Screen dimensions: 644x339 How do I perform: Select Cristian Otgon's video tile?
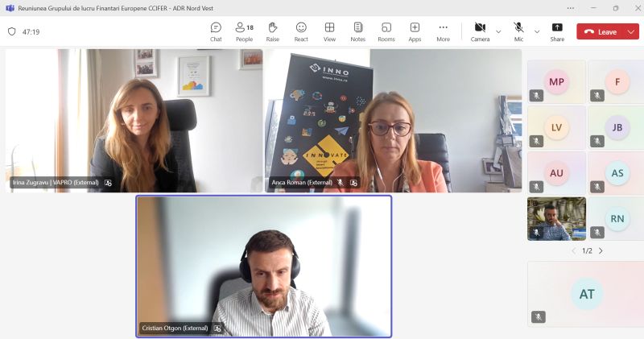point(263,266)
